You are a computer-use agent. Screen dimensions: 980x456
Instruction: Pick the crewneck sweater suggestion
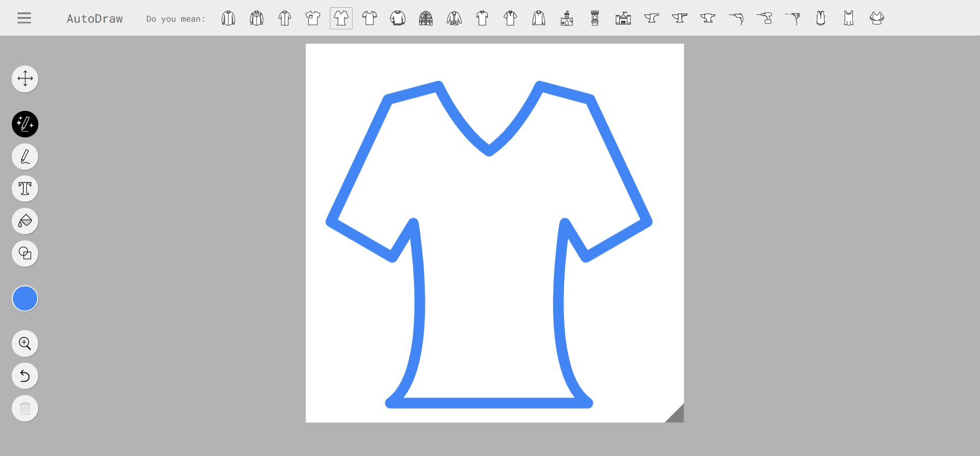click(x=397, y=19)
